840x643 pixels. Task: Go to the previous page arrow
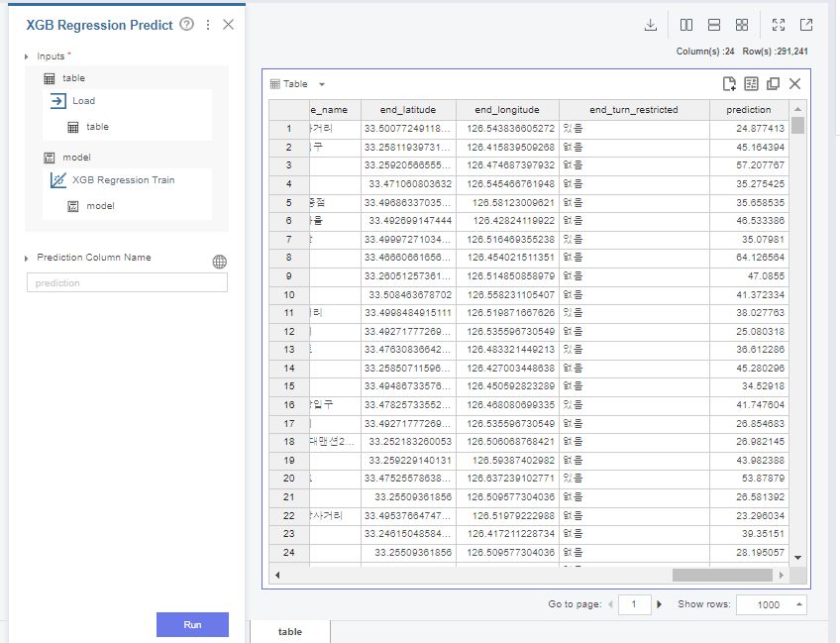coord(610,604)
